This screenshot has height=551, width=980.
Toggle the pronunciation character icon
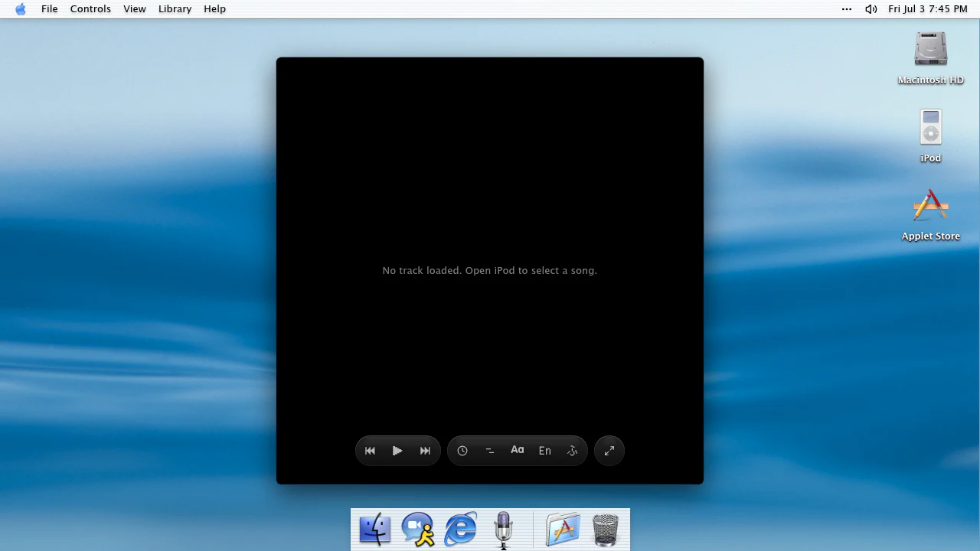[573, 451]
